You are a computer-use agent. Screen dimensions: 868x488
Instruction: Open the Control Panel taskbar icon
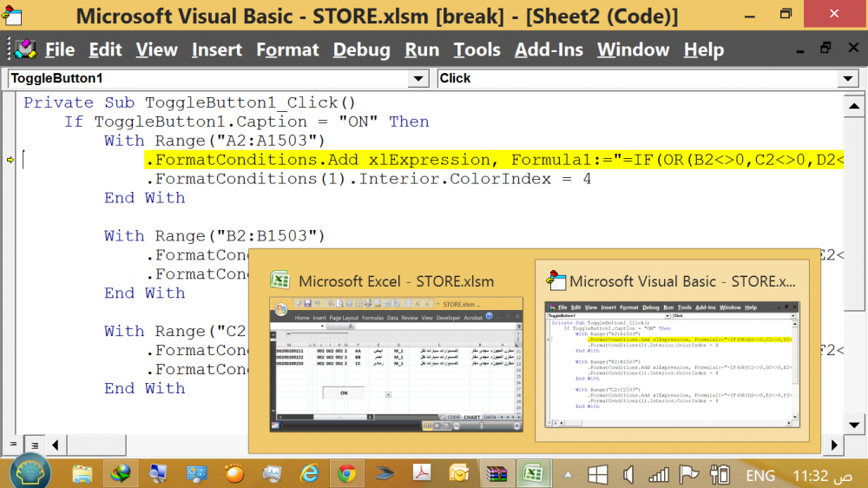click(196, 474)
